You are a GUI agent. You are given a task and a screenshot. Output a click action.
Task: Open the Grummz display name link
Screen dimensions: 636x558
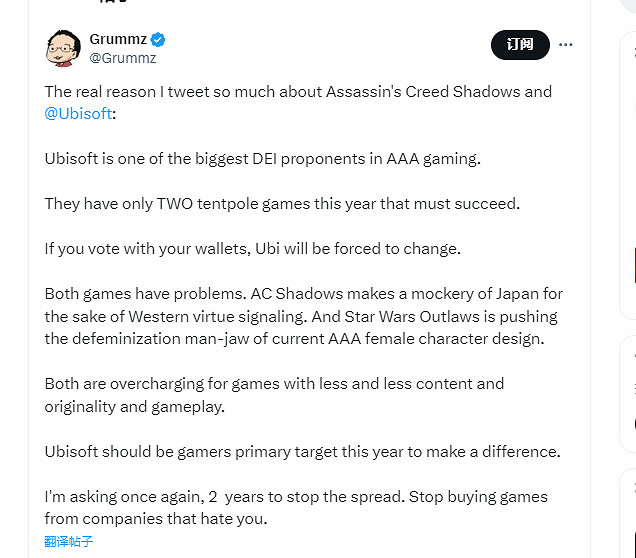tap(118, 39)
